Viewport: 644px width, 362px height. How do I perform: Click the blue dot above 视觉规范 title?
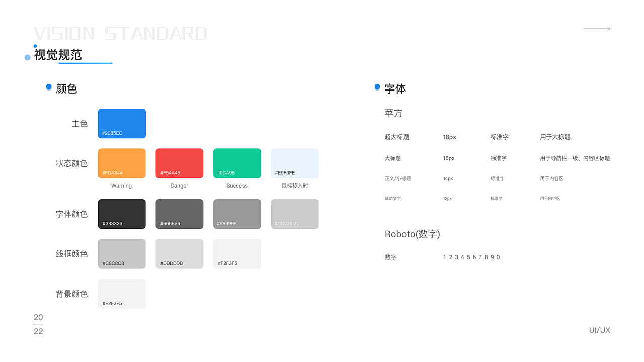coord(34,46)
